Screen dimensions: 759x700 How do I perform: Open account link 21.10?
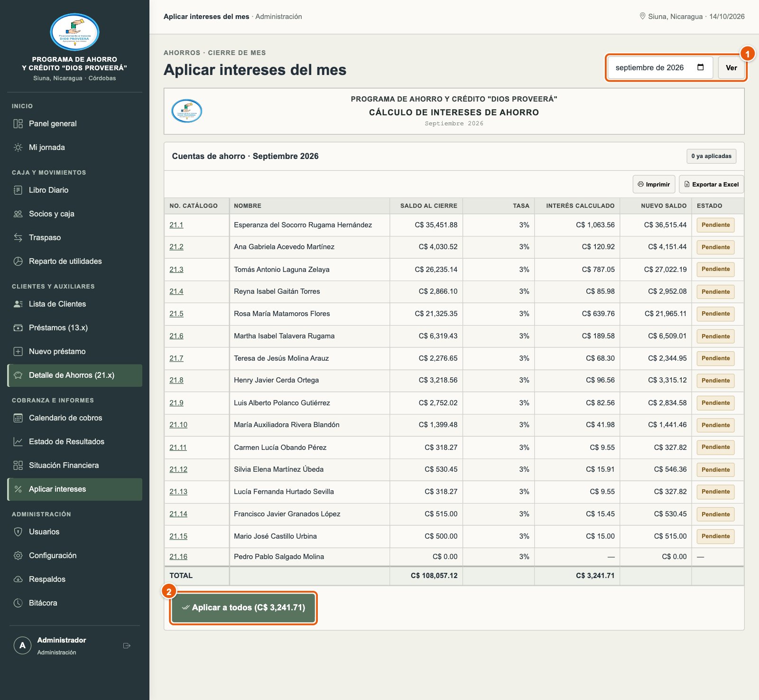(178, 425)
